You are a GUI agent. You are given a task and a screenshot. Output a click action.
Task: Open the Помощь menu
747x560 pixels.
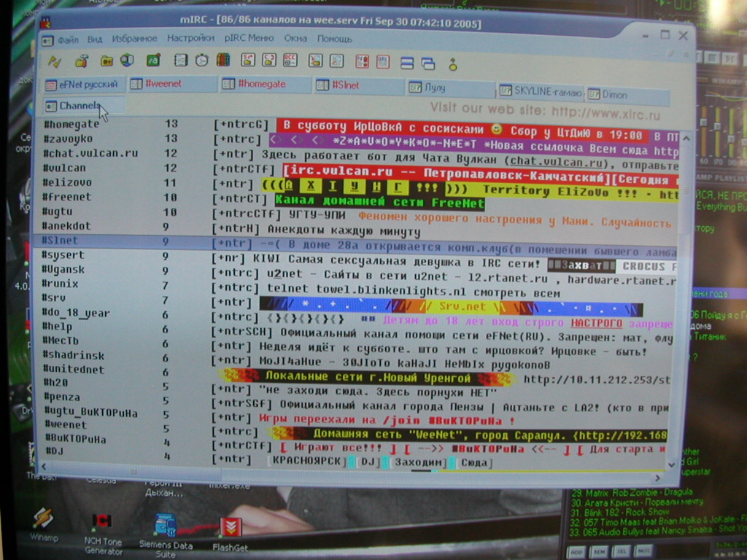tap(334, 39)
